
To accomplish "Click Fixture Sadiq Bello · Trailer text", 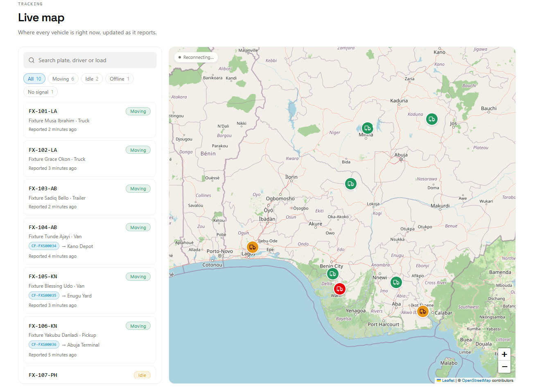I will pyautogui.click(x=57, y=198).
